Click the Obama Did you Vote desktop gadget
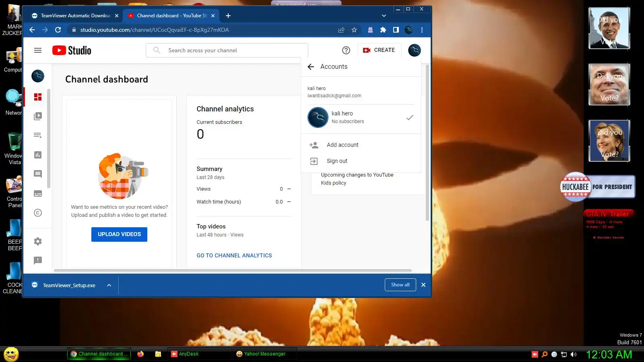 [609, 29]
